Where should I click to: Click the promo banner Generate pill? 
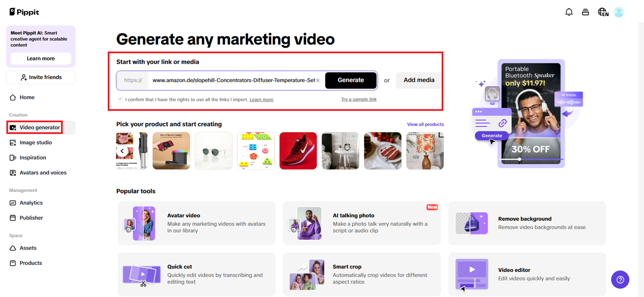(x=492, y=136)
